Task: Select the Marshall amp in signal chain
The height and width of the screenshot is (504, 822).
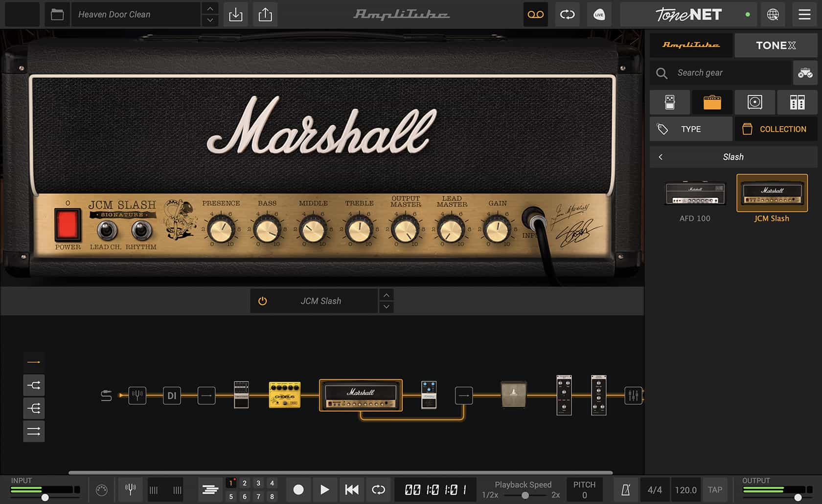Action: click(361, 395)
